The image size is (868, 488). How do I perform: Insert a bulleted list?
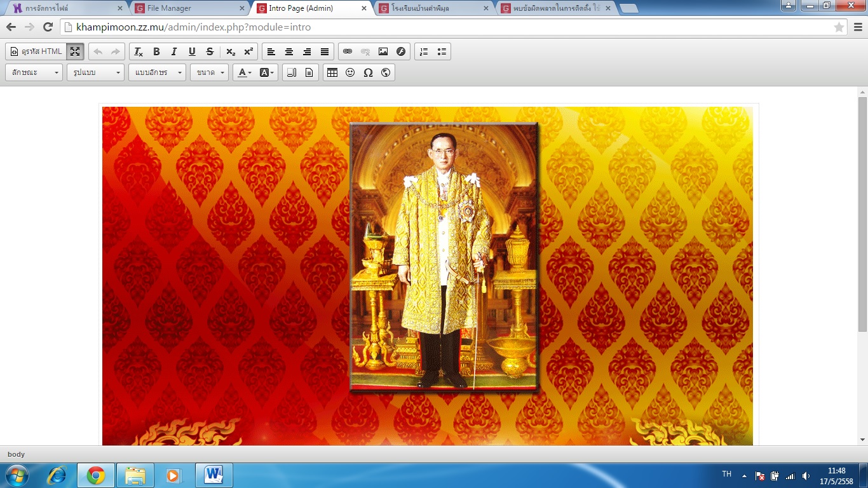442,51
